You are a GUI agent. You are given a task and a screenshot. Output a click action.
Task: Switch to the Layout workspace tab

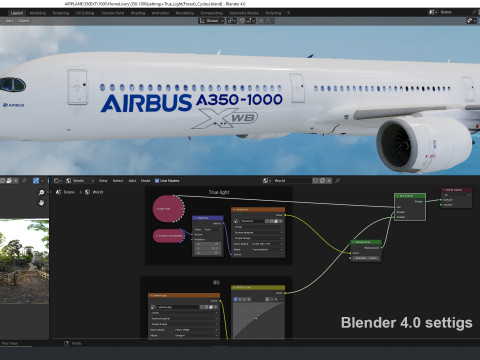(x=17, y=13)
